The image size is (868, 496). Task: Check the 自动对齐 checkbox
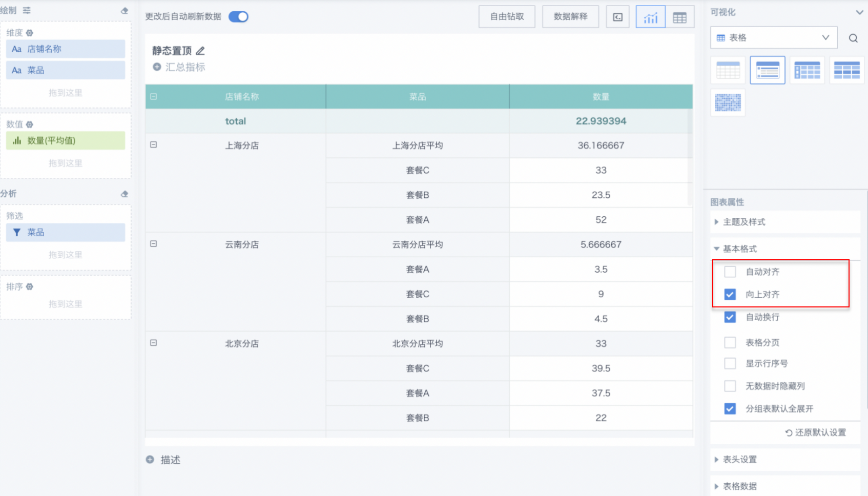click(730, 272)
